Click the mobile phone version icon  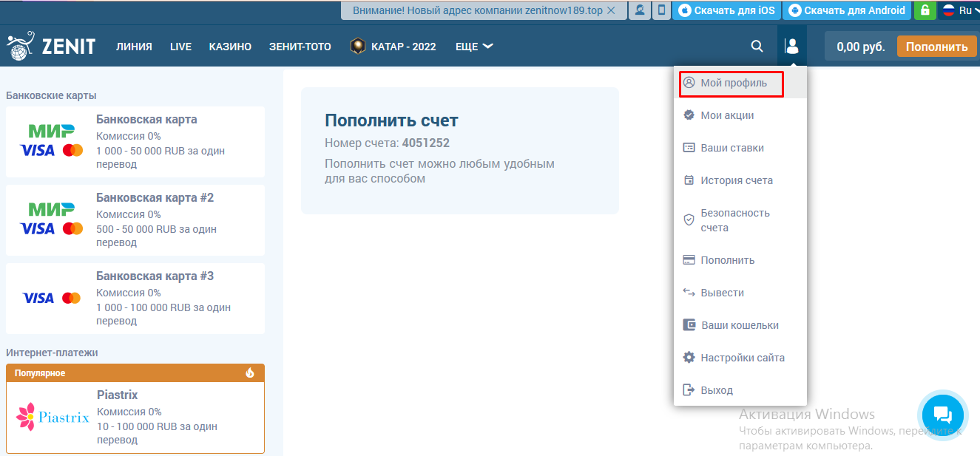click(x=661, y=10)
